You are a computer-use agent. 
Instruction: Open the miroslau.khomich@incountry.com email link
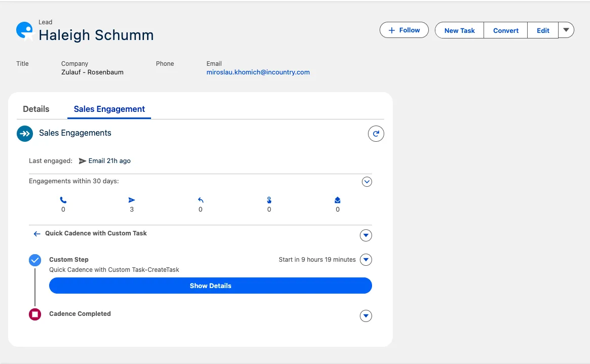258,72
